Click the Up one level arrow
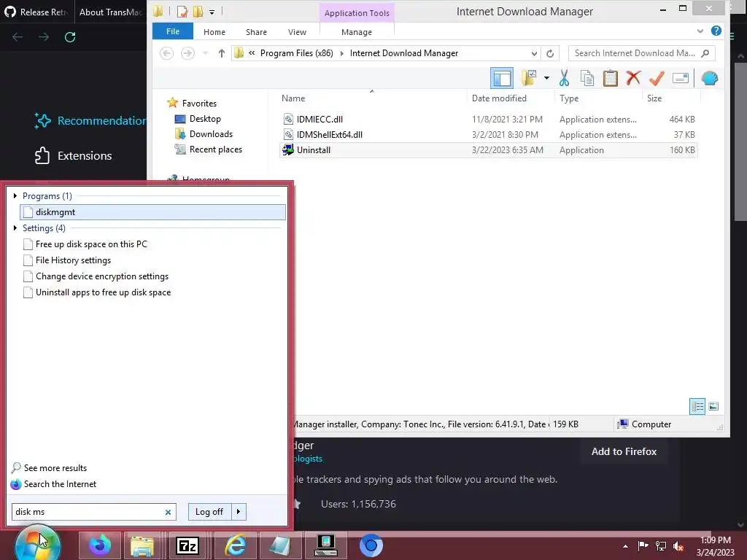 [222, 53]
